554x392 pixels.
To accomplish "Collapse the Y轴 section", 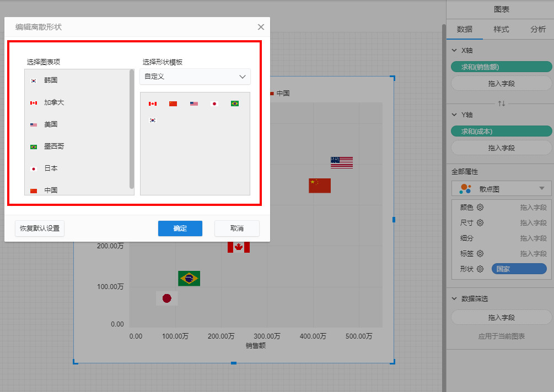I will pyautogui.click(x=454, y=115).
